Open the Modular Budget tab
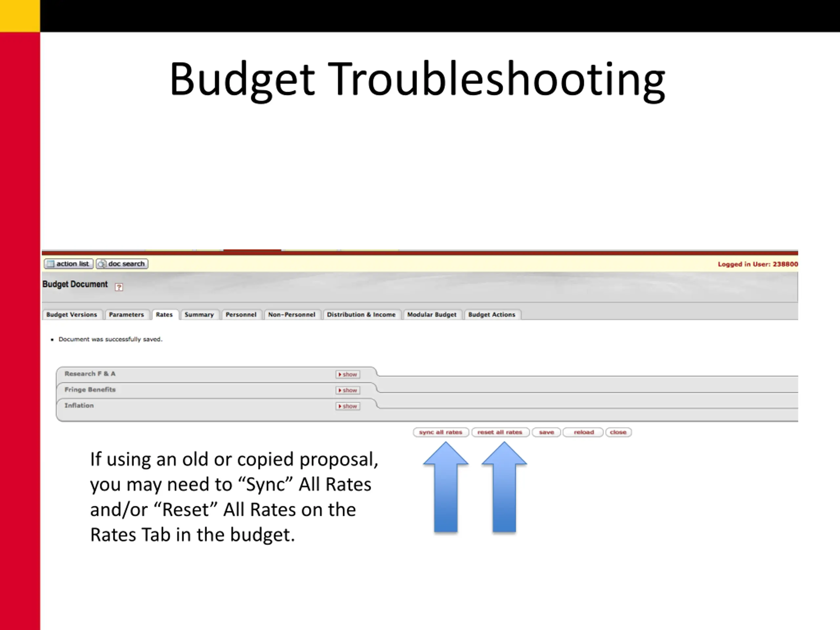 (432, 314)
